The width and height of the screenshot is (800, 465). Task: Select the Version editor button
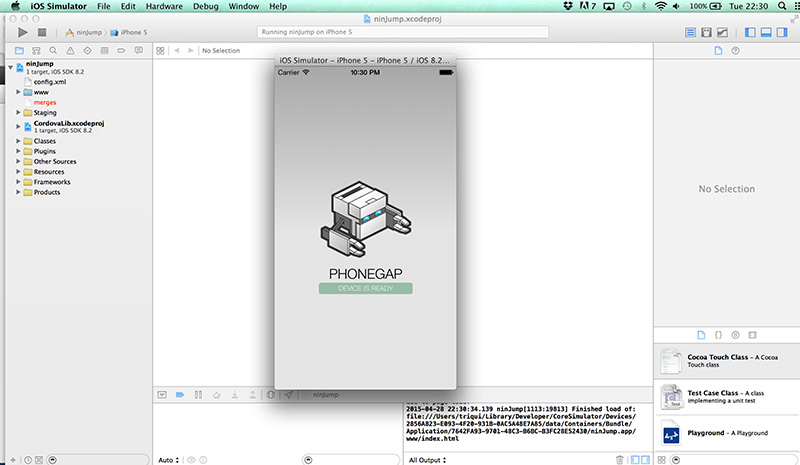(x=722, y=32)
